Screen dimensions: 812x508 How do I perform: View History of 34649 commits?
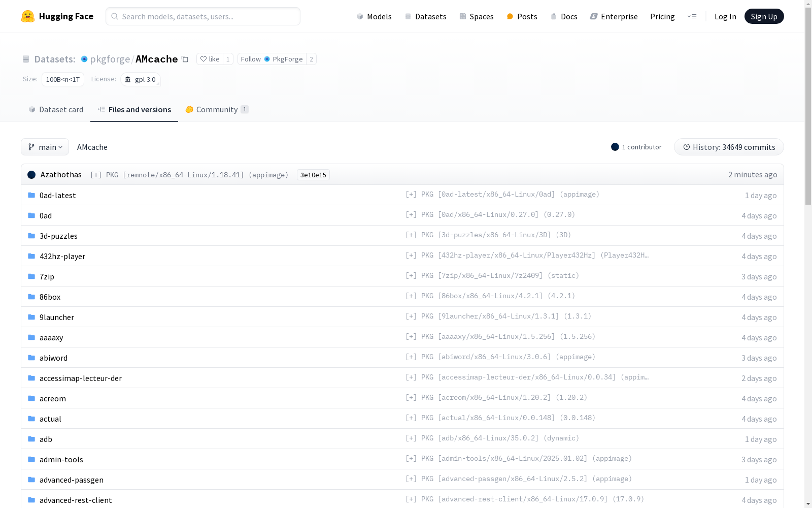pos(729,147)
